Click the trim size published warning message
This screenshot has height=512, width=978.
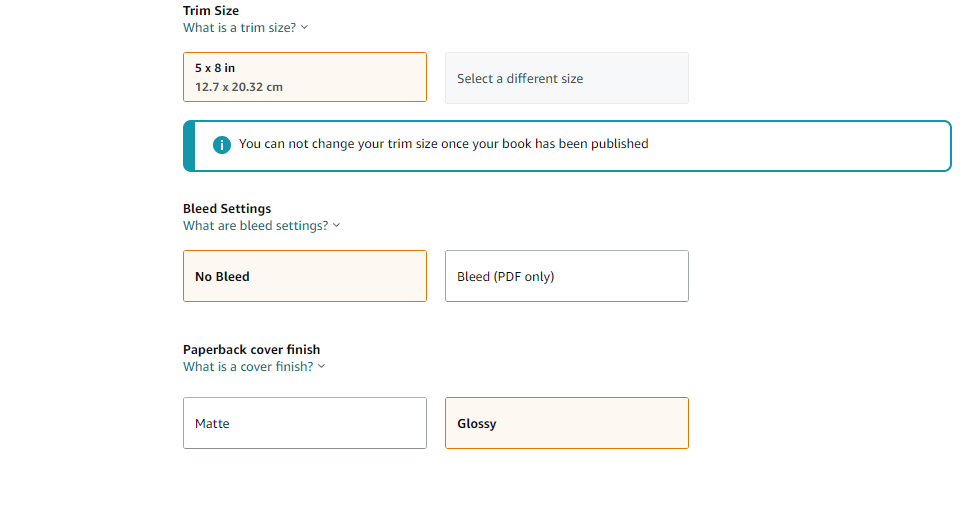(x=443, y=143)
